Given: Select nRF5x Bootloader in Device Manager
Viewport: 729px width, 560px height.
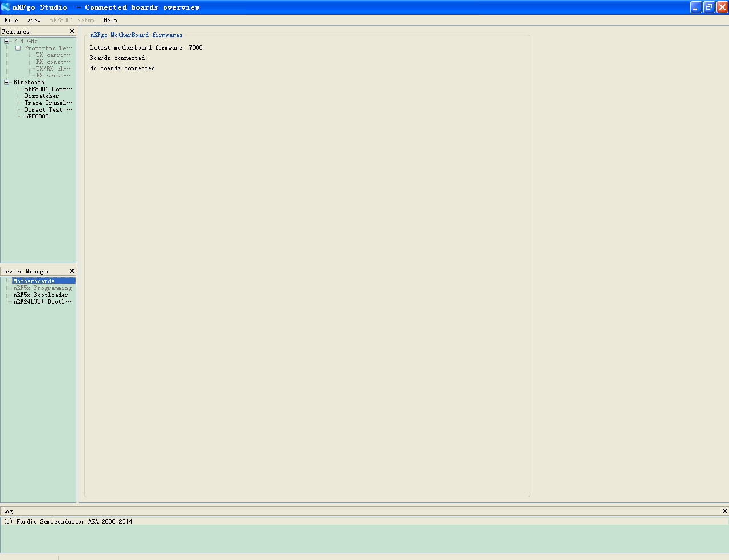Looking at the screenshot, I should (40, 295).
